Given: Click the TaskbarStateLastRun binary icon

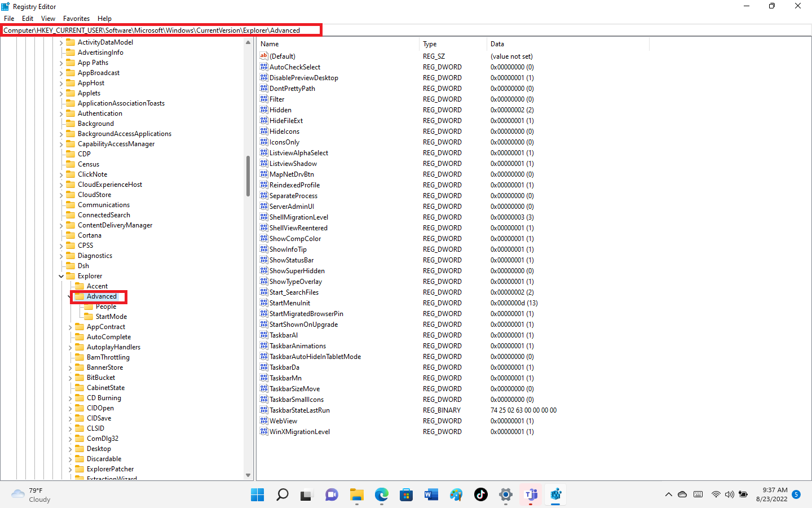Looking at the screenshot, I should click(x=263, y=410).
